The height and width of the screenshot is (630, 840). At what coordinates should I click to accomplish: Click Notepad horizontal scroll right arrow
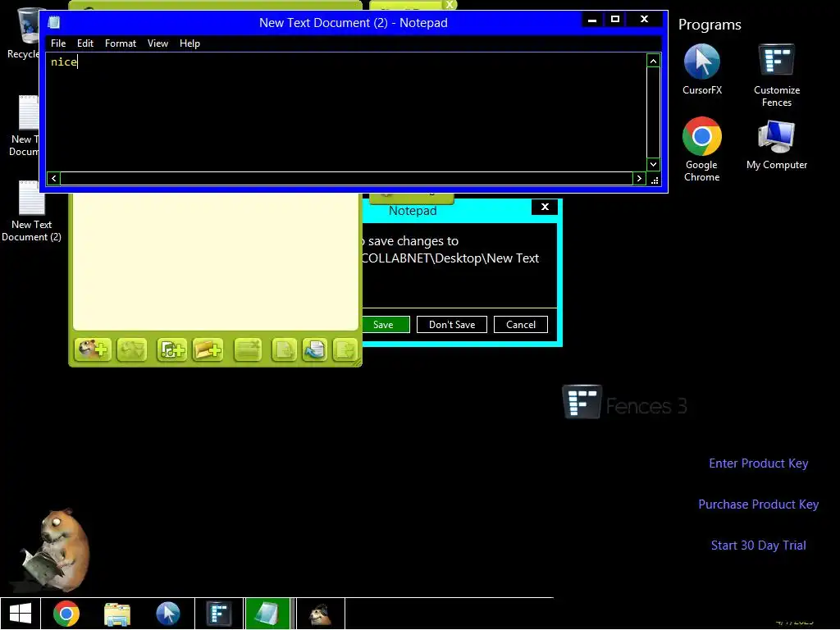(639, 178)
